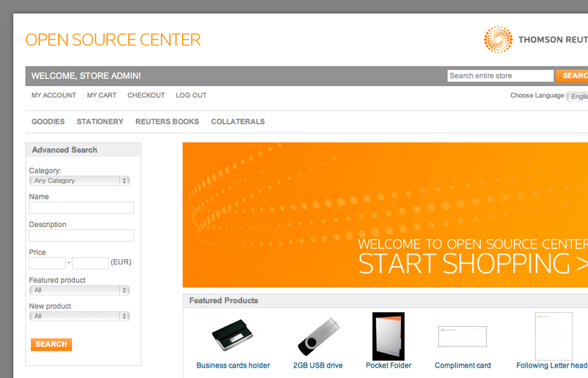Click the Name input field
This screenshot has width=588, height=378.
click(x=81, y=208)
